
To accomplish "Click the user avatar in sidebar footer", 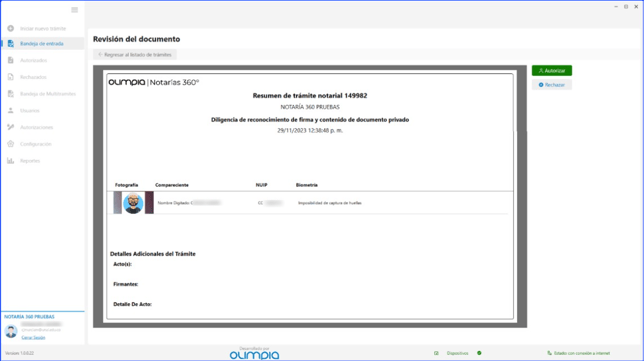I will click(11, 331).
